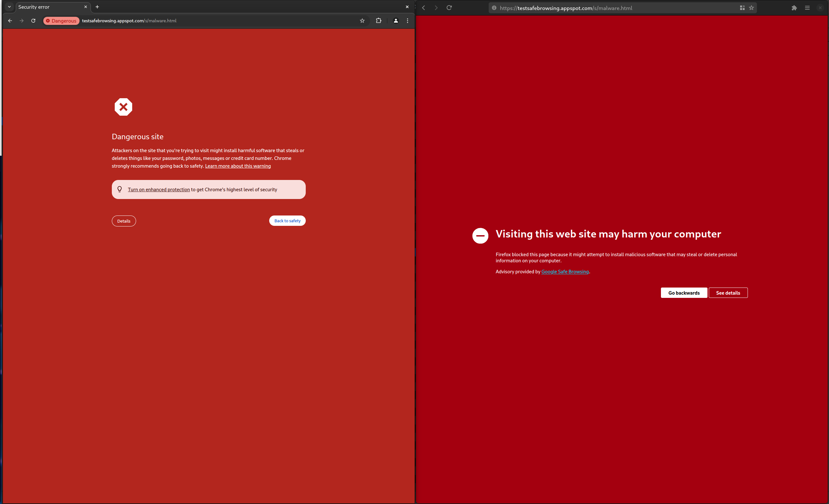Click Turn on enhanced protection link

159,190
